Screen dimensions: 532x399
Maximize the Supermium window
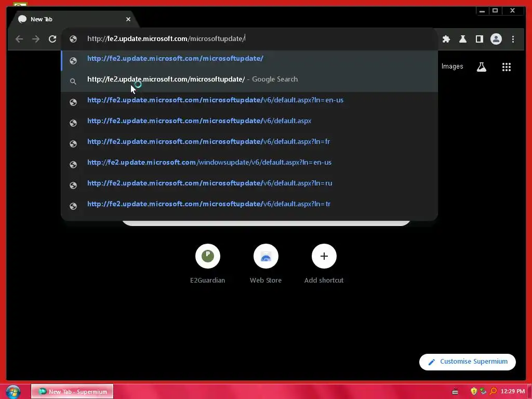coord(495,11)
